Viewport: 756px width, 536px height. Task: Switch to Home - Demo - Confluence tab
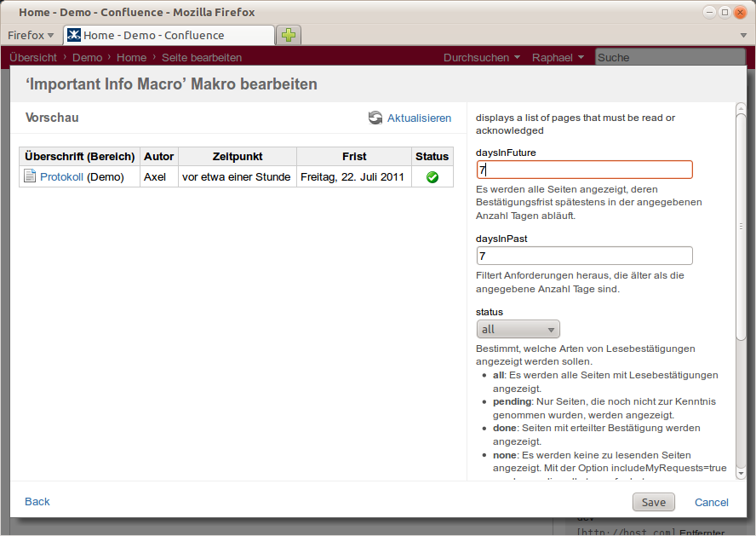(169, 35)
